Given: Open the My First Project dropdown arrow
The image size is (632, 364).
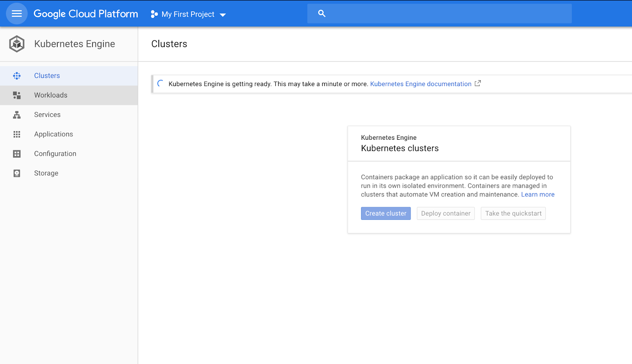Looking at the screenshot, I should pyautogui.click(x=223, y=15).
